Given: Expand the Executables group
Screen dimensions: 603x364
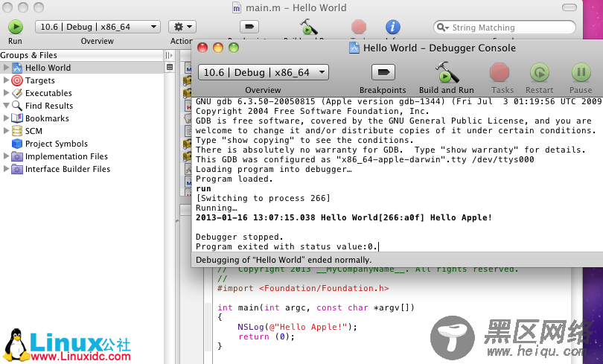Looking at the screenshot, I should pos(6,93).
